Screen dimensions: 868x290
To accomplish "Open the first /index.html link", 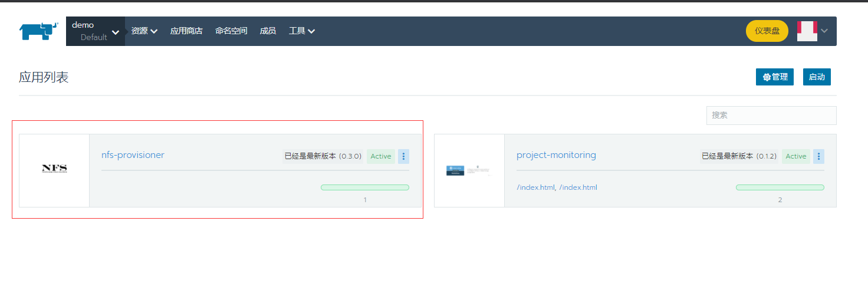I will 535,187.
